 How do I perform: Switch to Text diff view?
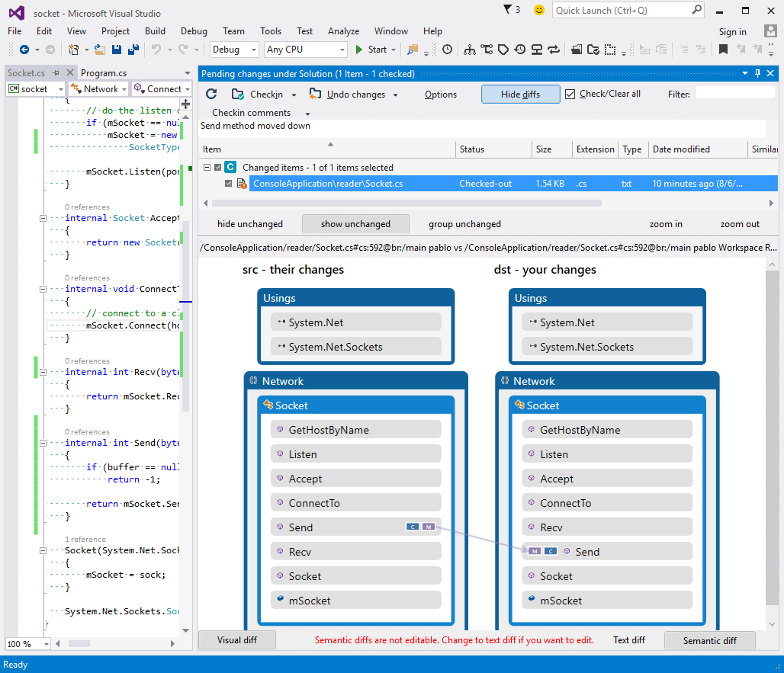(628, 640)
